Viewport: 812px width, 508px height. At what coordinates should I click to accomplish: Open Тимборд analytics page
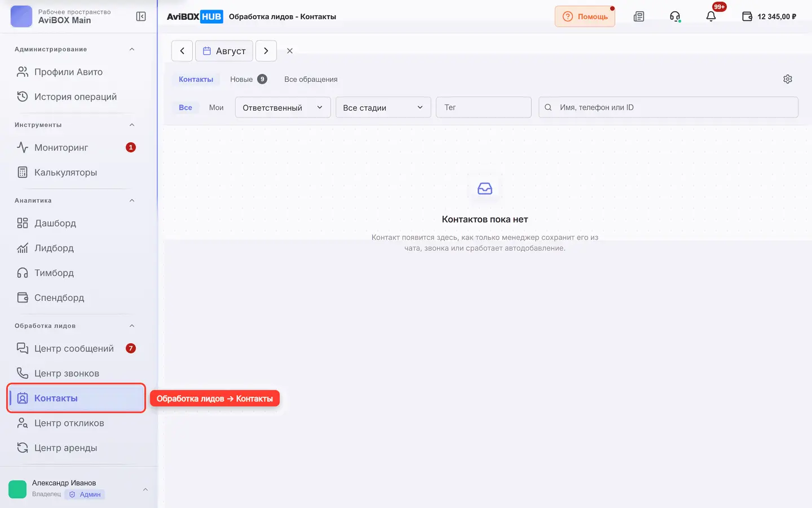click(x=76, y=273)
